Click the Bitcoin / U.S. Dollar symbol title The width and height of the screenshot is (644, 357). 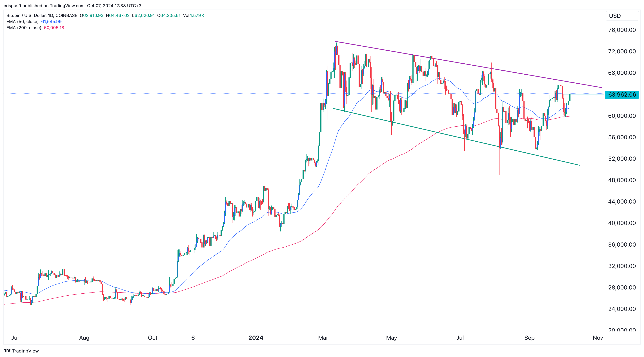coord(42,15)
